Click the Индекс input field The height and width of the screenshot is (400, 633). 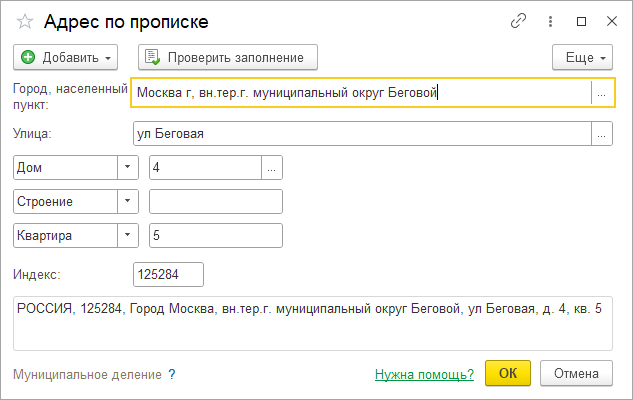168,274
